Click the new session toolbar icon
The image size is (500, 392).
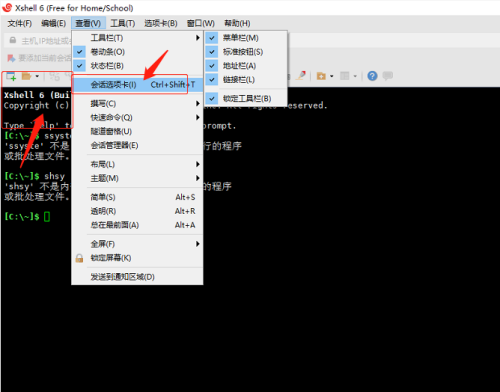pyautogui.click(x=11, y=76)
